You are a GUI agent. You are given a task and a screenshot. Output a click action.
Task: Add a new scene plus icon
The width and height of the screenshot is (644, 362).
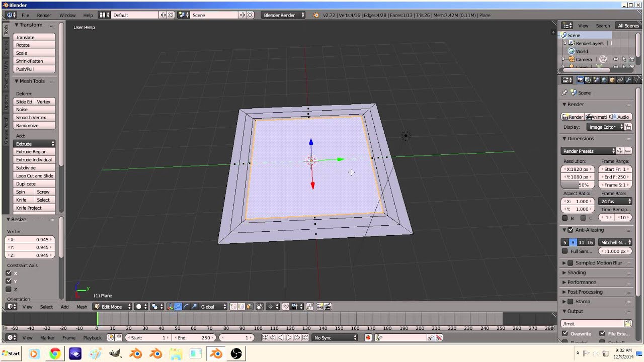[243, 15]
